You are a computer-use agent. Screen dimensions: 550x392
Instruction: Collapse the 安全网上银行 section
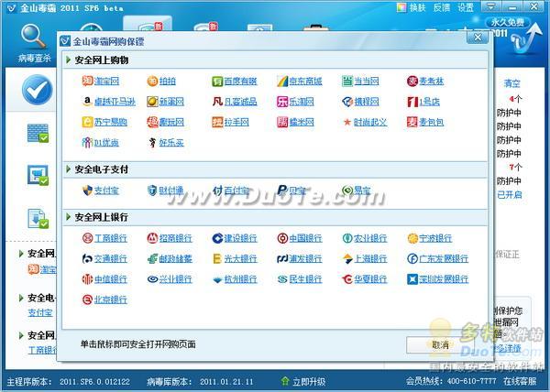coord(69,217)
